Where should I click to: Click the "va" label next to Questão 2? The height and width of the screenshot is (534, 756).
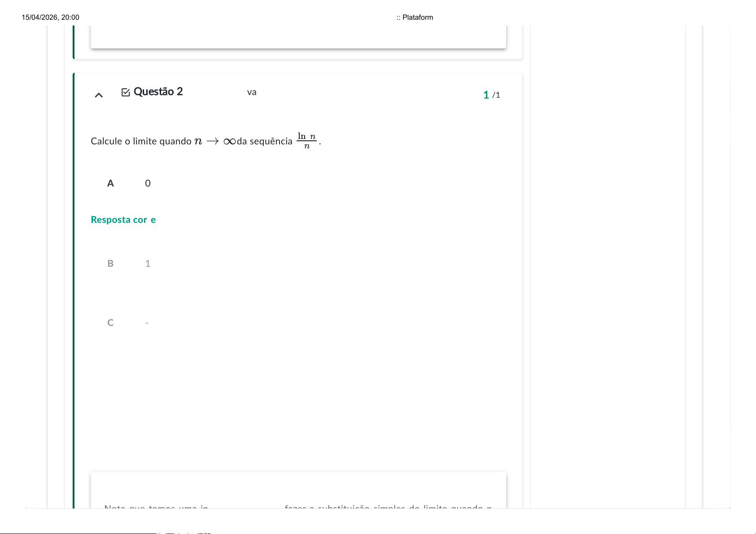[x=252, y=92]
